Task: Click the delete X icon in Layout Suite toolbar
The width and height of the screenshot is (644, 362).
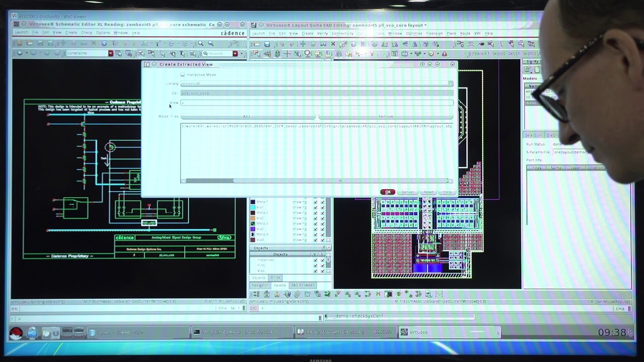Action: point(333,44)
